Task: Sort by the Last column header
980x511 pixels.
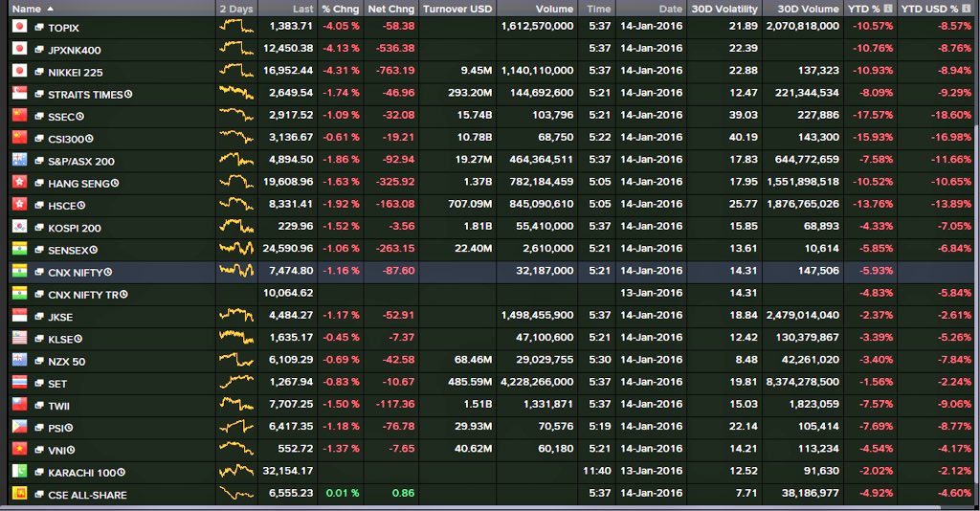Action: [x=303, y=9]
